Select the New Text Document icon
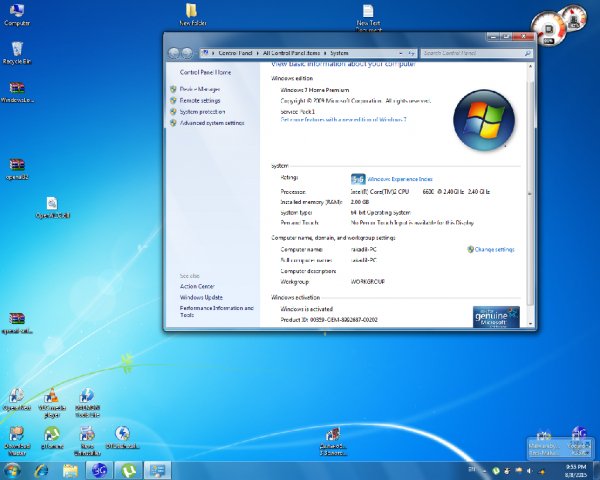Viewport: 600px width, 480px height. tap(368, 17)
